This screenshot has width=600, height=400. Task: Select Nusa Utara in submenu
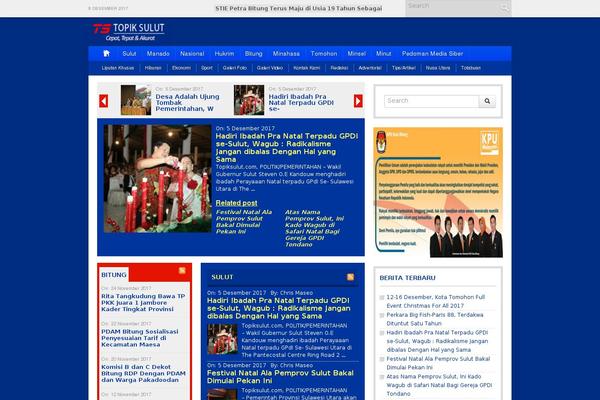[x=438, y=68]
